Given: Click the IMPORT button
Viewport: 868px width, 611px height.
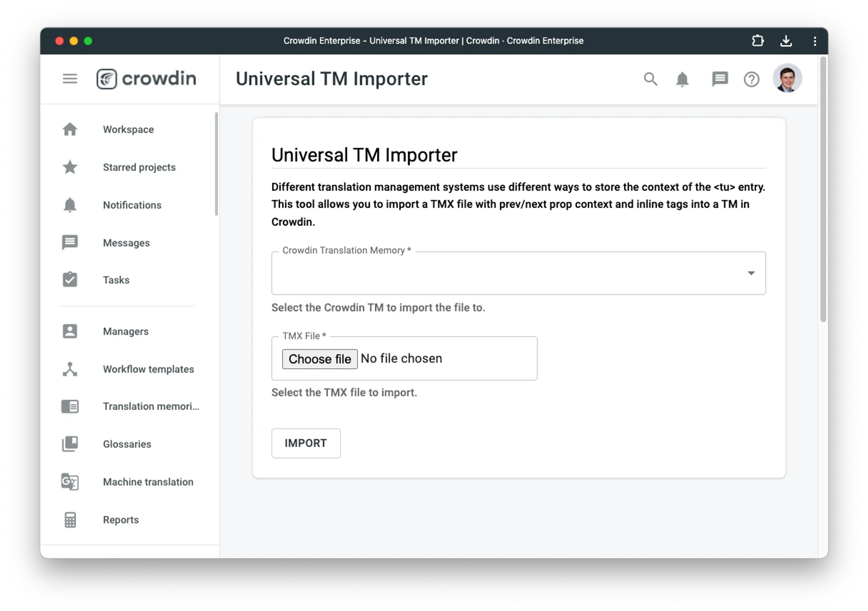Looking at the screenshot, I should (306, 443).
